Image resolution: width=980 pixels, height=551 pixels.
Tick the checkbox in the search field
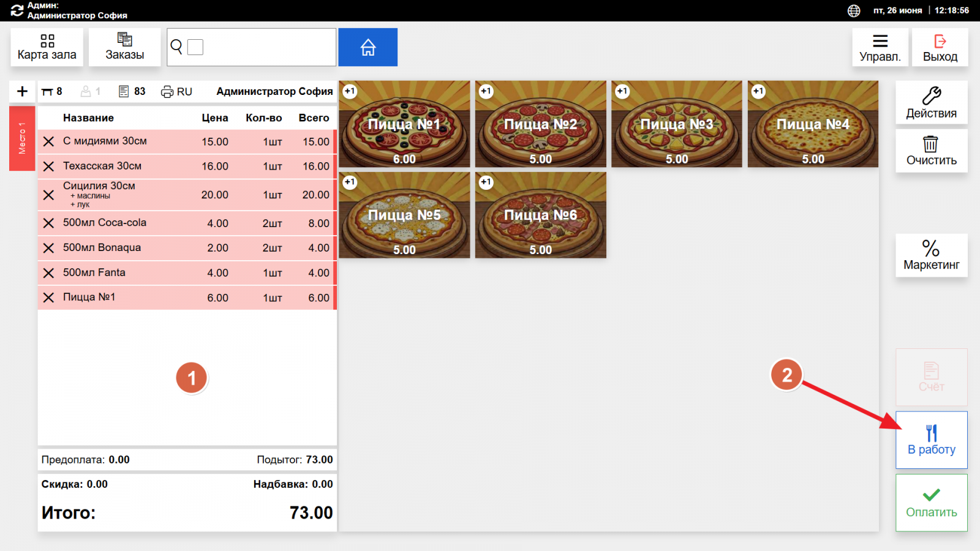195,47
